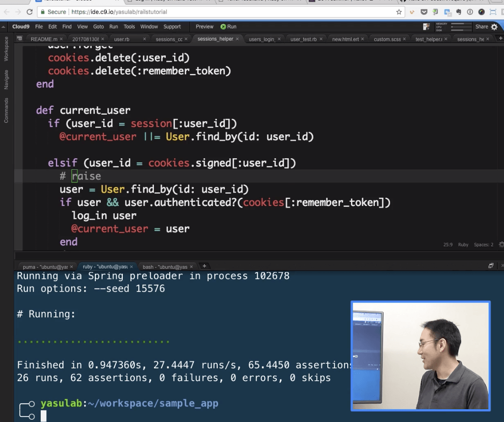
Task: Add a new terminal tab with the plus
Action: click(204, 266)
